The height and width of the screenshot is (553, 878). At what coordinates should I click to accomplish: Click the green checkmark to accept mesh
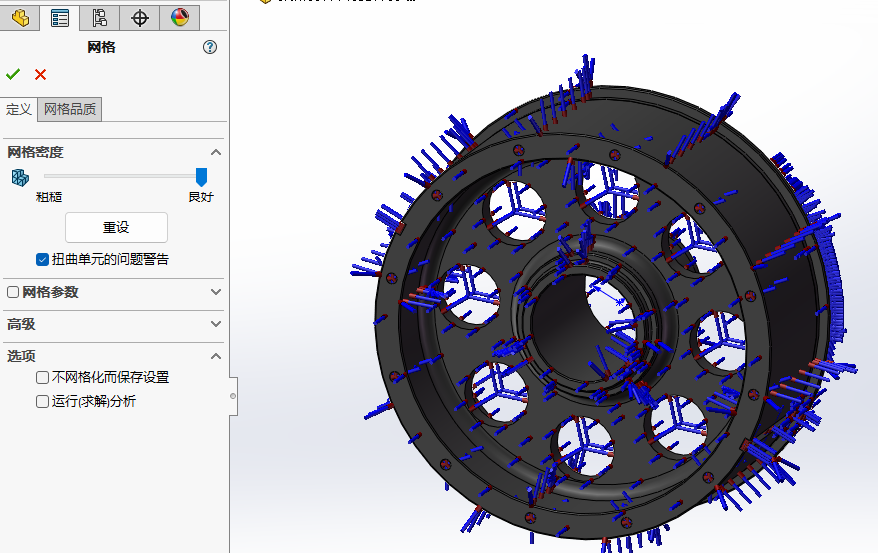point(13,74)
